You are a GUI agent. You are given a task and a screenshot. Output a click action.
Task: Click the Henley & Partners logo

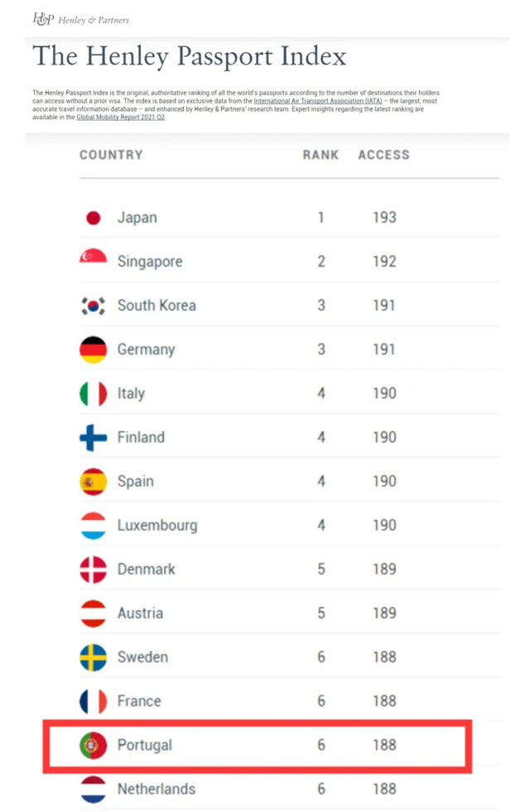81,19
